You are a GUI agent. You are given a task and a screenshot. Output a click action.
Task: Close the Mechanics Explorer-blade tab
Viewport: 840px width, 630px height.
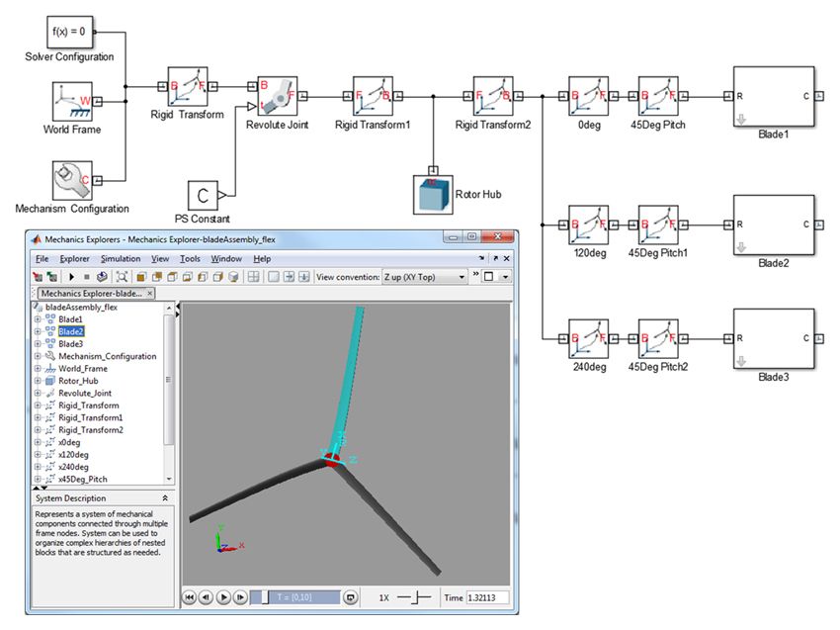click(x=149, y=294)
